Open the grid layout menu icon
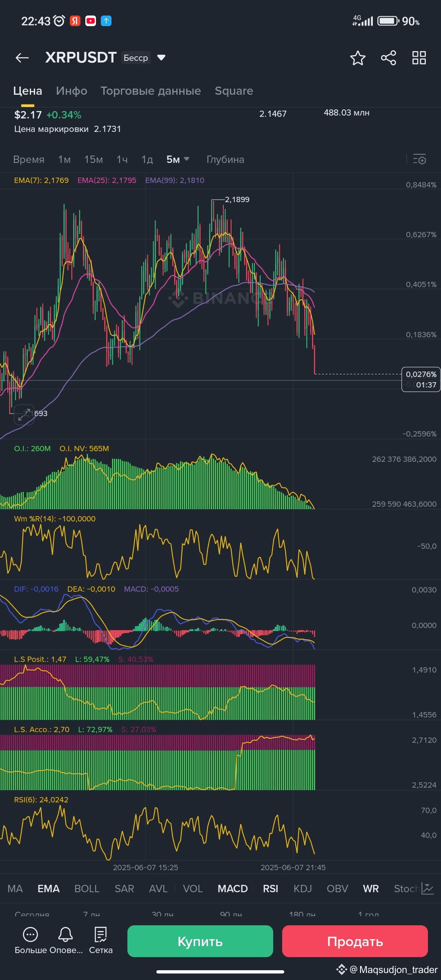 click(x=419, y=58)
